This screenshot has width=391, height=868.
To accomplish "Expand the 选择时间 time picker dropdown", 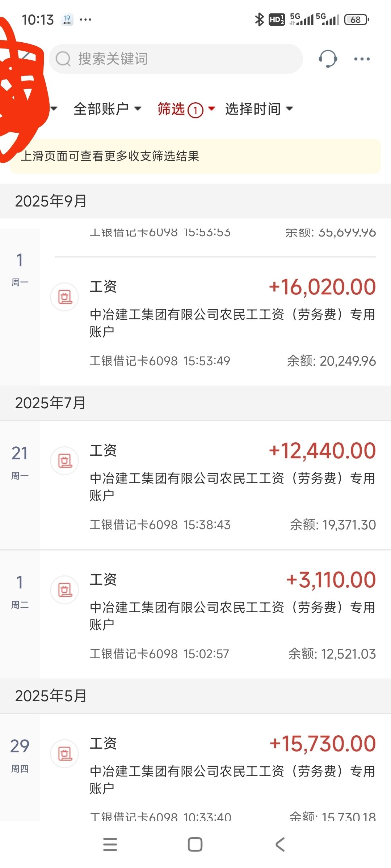I will pos(258,109).
